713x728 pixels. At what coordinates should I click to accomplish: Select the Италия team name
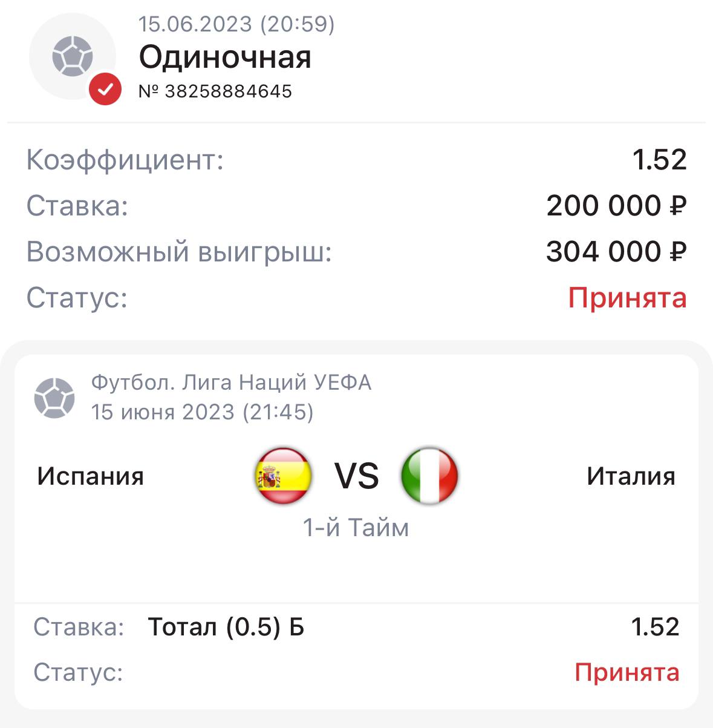point(631,476)
